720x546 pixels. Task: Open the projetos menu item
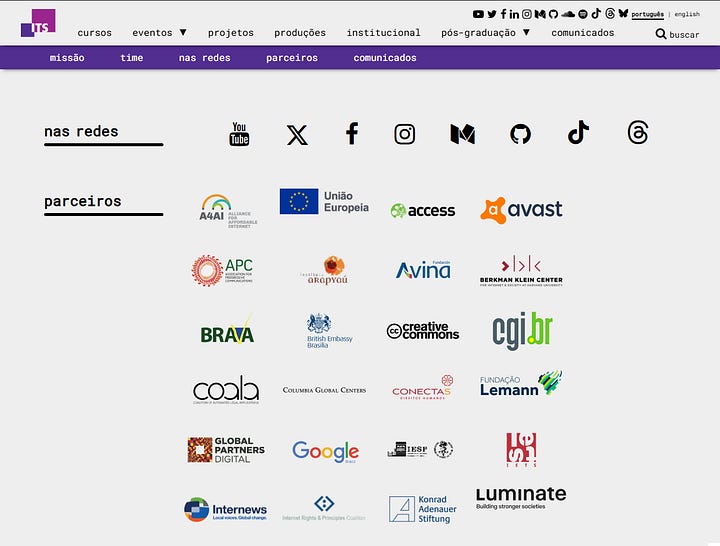tap(231, 33)
